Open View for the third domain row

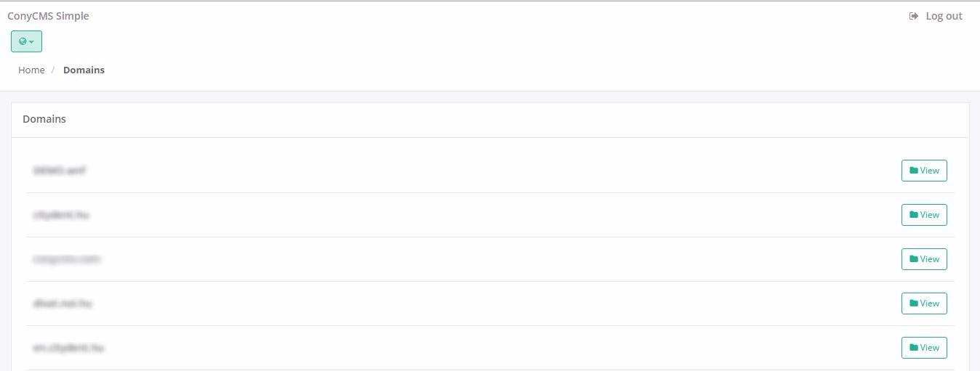click(924, 259)
